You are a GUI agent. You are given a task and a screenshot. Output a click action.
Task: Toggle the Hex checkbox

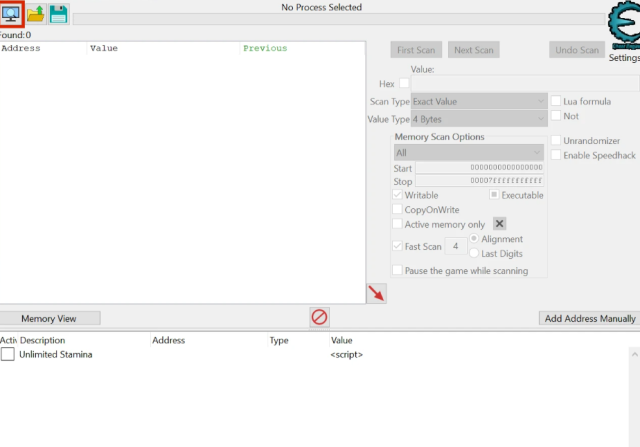click(404, 83)
